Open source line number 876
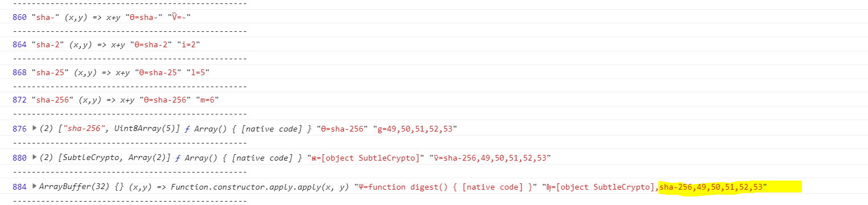Image resolution: width=868 pixels, height=205 pixels. point(19,129)
